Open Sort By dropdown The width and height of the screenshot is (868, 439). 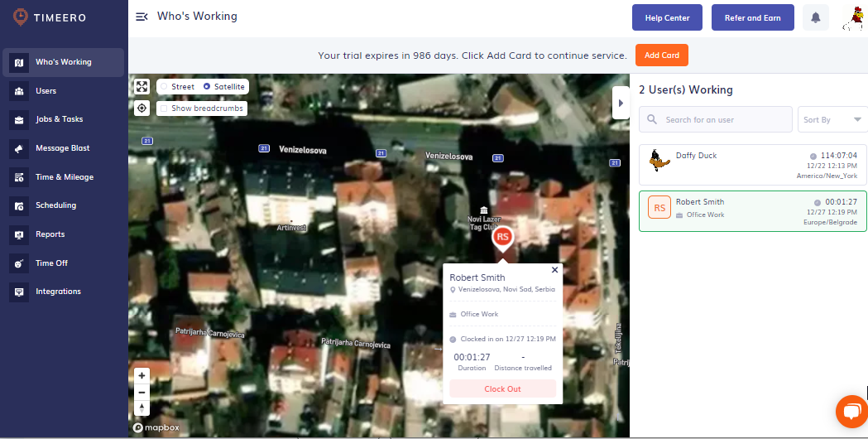(832, 119)
